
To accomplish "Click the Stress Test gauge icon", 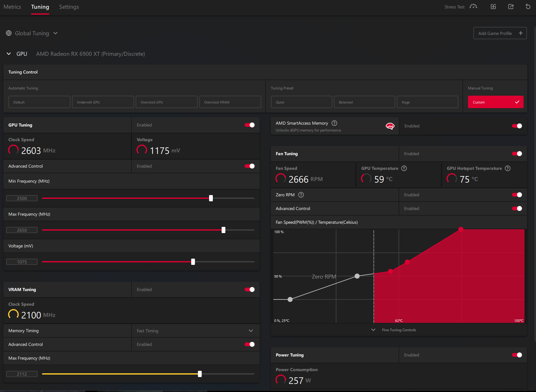I will coord(473,7).
